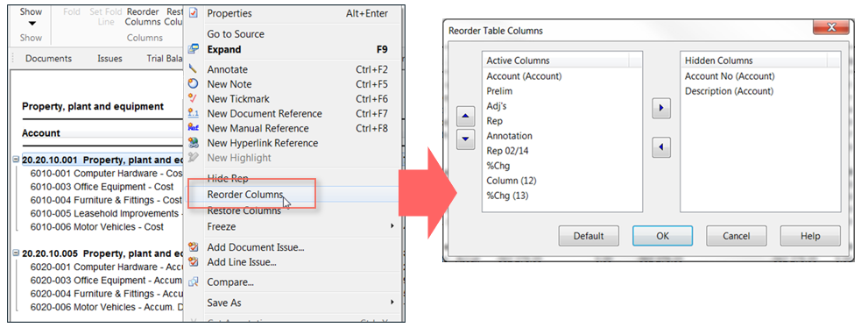Click the Annotate pencil icon

pyautogui.click(x=194, y=69)
